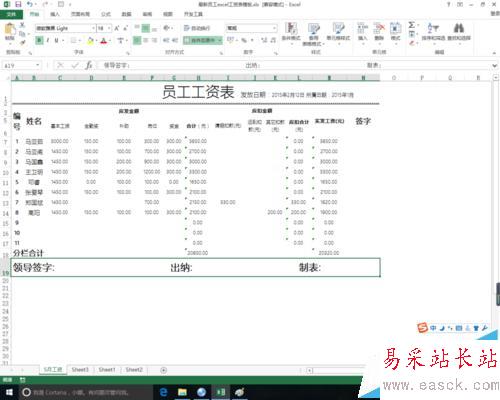This screenshot has height=400, width=500.
Task: Add a new sheet with plus button
Action: pyautogui.click(x=164, y=370)
